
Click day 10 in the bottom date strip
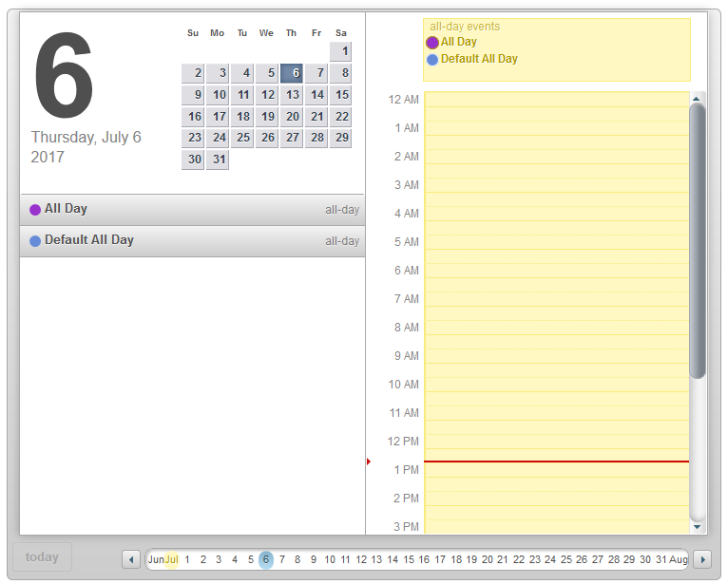[x=330, y=559]
